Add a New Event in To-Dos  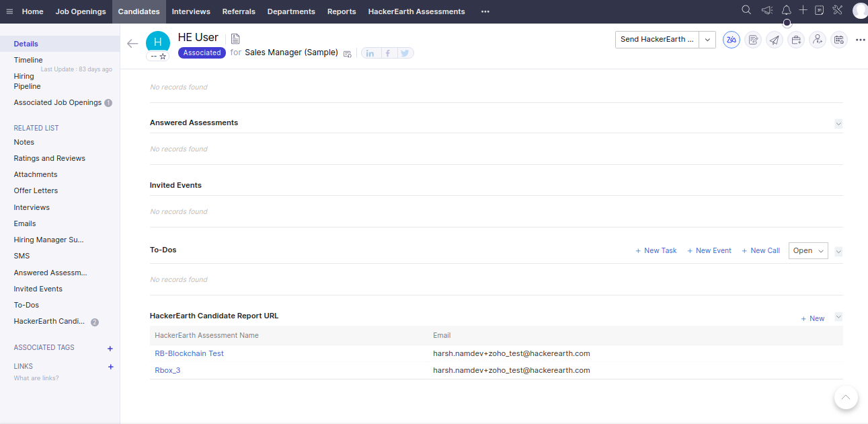point(709,251)
